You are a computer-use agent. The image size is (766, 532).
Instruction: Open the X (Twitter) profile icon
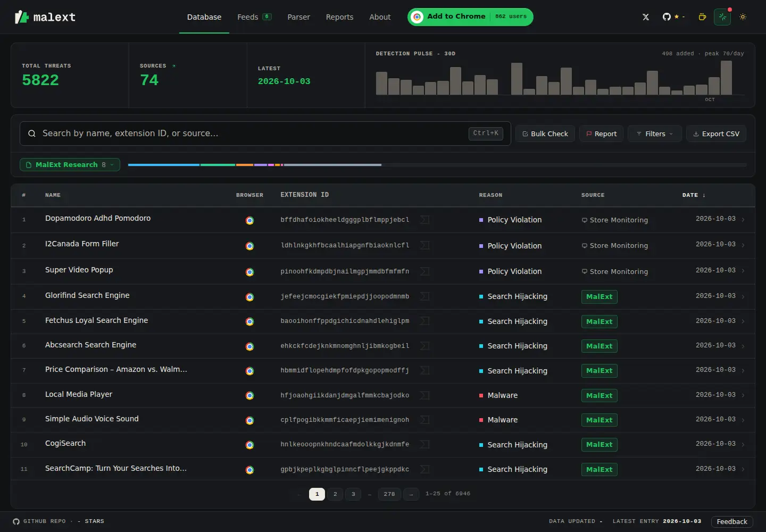646,17
